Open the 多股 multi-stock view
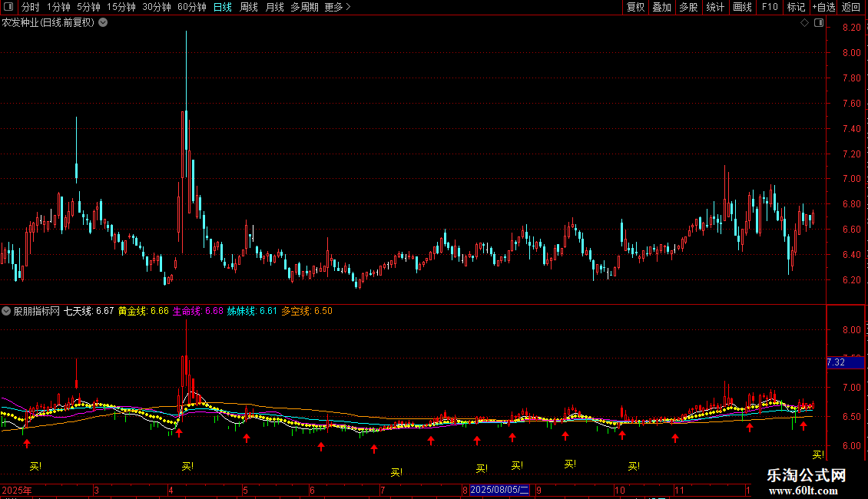 tap(689, 7)
